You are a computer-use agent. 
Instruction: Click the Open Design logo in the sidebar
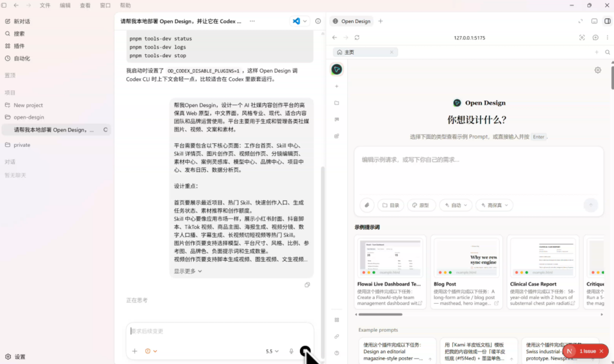(x=337, y=70)
